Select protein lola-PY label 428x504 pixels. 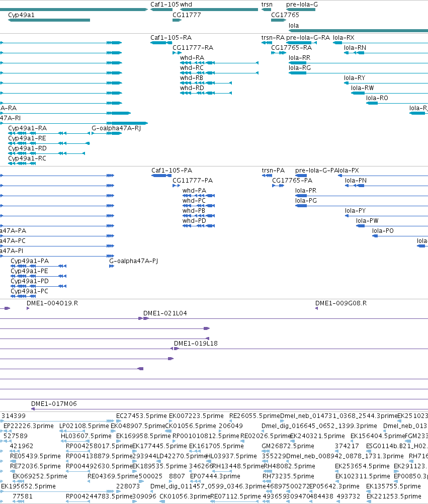356,211
